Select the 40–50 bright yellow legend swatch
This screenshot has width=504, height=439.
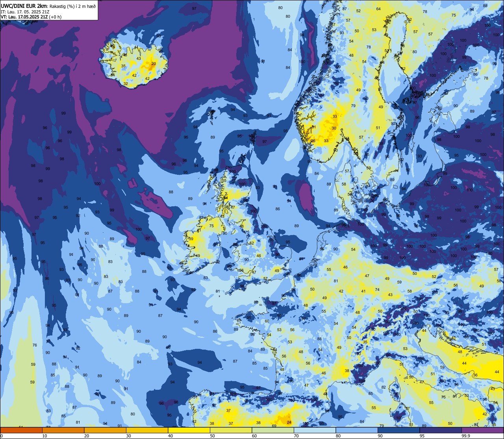coord(189,430)
